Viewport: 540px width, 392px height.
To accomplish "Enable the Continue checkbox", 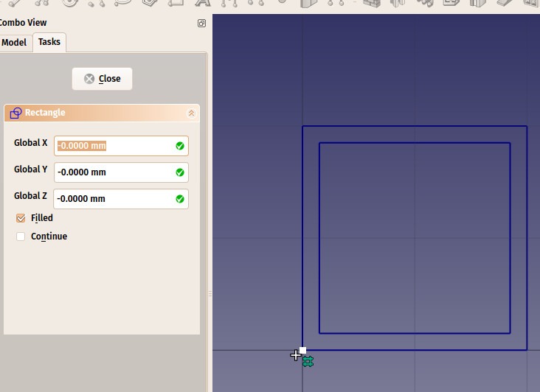I will point(21,237).
